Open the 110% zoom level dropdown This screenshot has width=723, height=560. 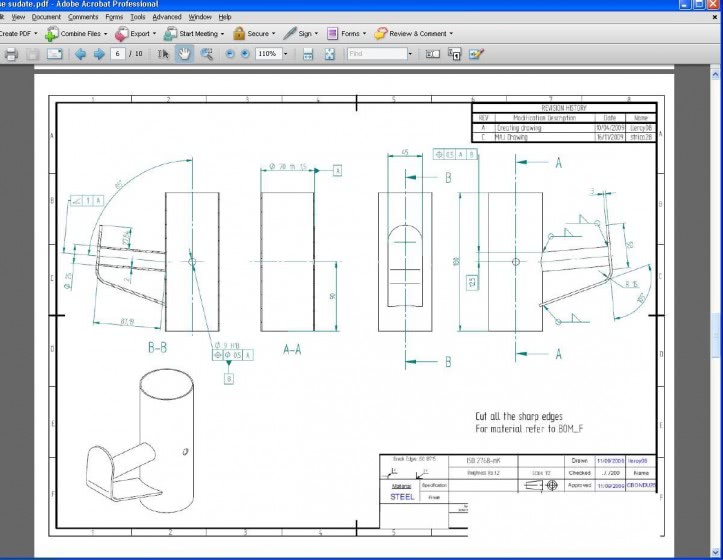coord(286,54)
